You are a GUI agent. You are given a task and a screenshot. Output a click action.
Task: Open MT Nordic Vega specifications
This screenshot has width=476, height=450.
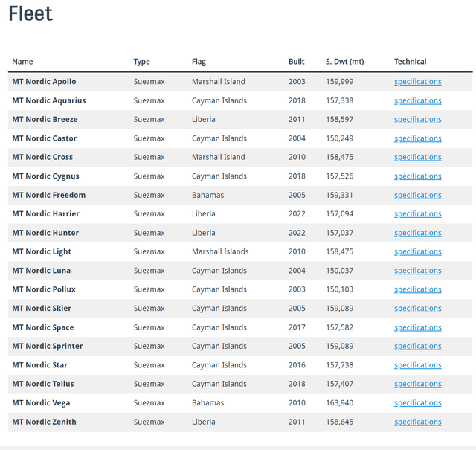click(x=418, y=403)
